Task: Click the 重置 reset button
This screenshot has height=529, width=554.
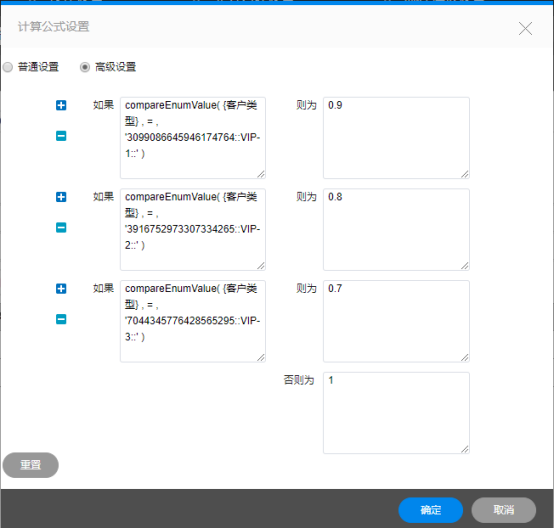Action: point(31,465)
